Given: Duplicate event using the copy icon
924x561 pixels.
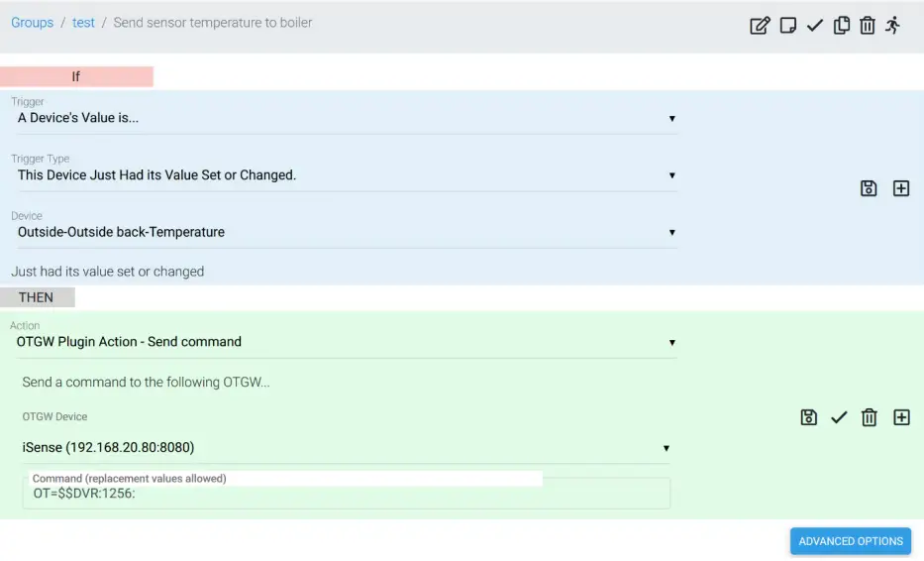Looking at the screenshot, I should (x=842, y=26).
